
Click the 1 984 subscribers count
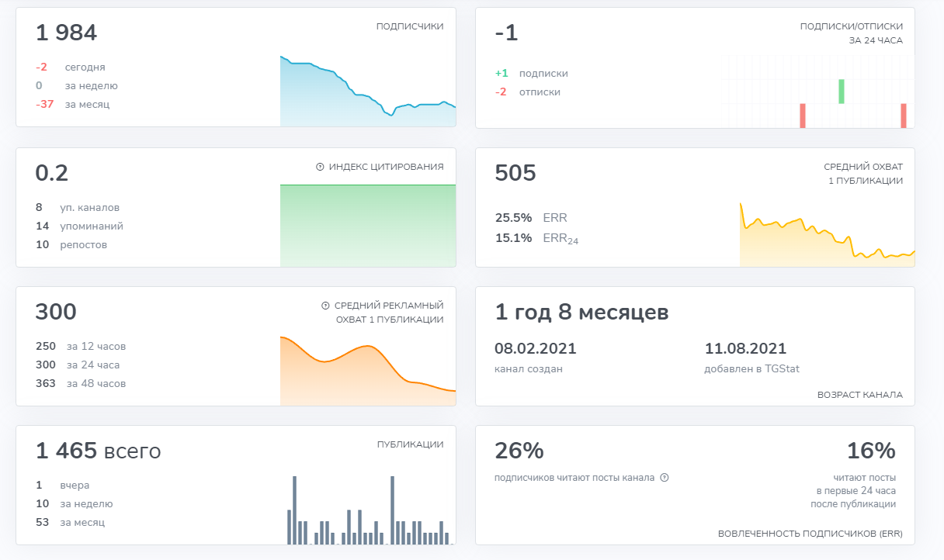point(66,33)
